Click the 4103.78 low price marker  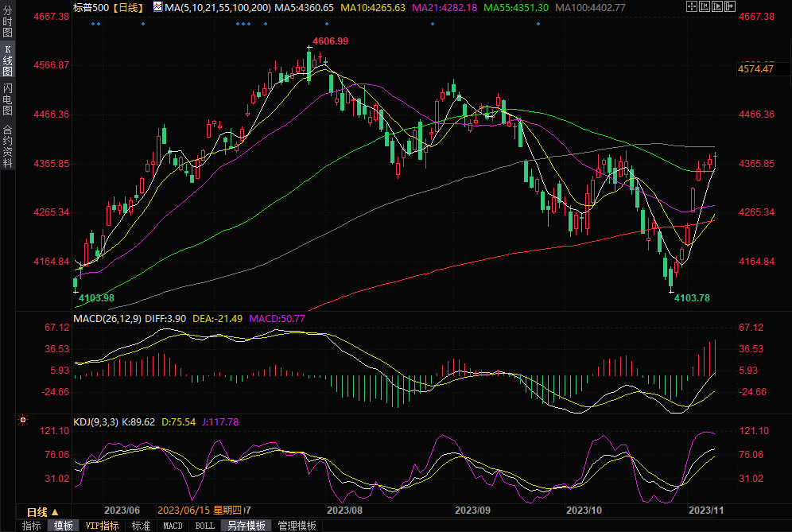click(x=692, y=297)
